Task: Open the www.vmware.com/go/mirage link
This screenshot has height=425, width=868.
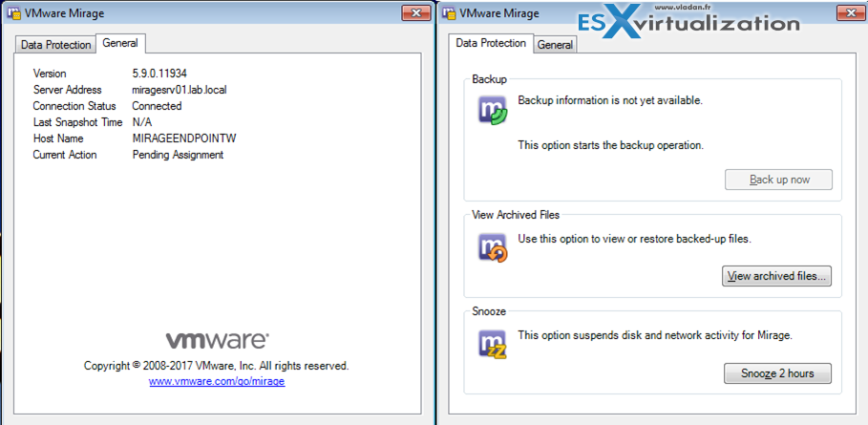Action: [x=217, y=381]
